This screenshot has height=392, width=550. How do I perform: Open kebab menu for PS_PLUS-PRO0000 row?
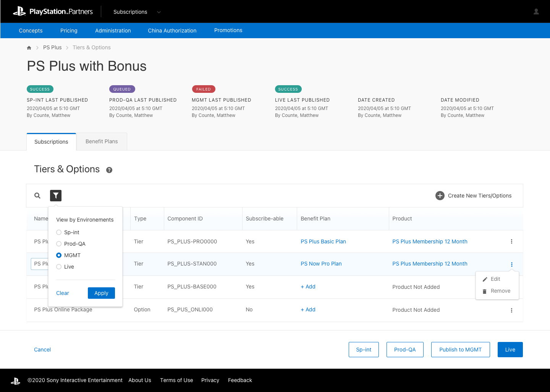(511, 241)
